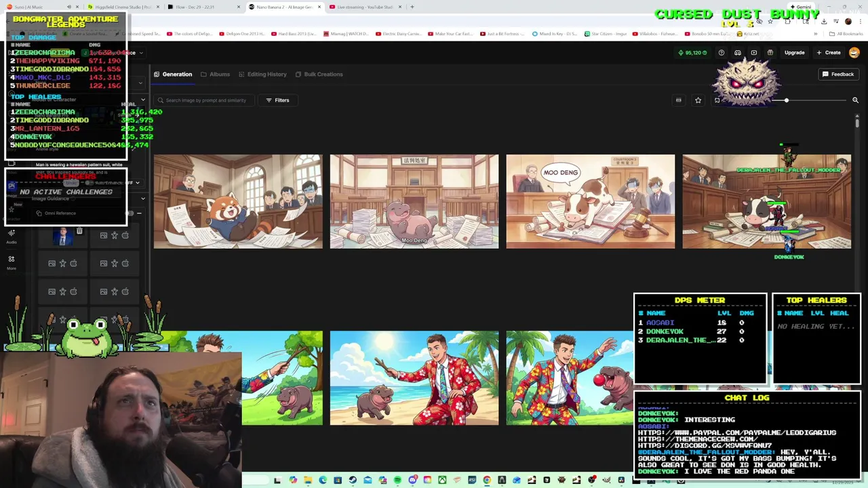
Task: Show more bookmarks with double chevron
Action: pyautogui.click(x=816, y=34)
